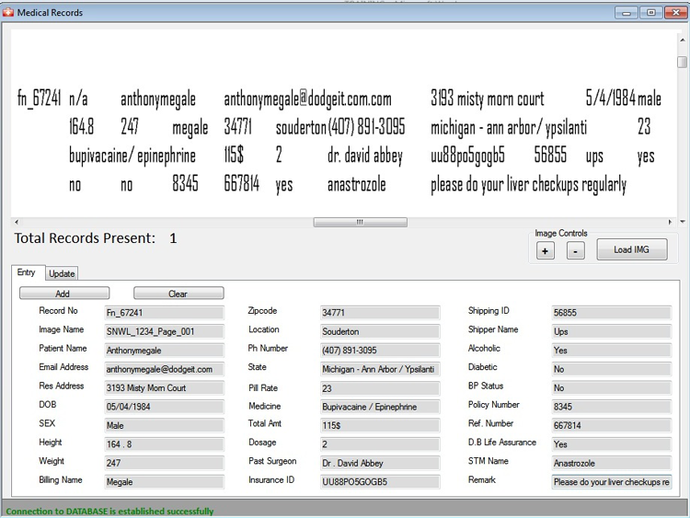690x518 pixels.
Task: Click the Record No field
Action: (x=164, y=312)
